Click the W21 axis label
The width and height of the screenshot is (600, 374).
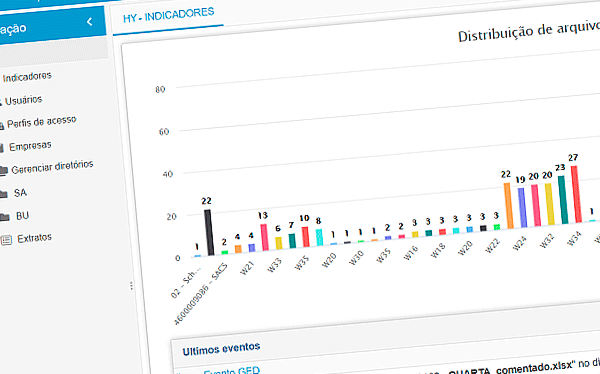[x=247, y=268]
